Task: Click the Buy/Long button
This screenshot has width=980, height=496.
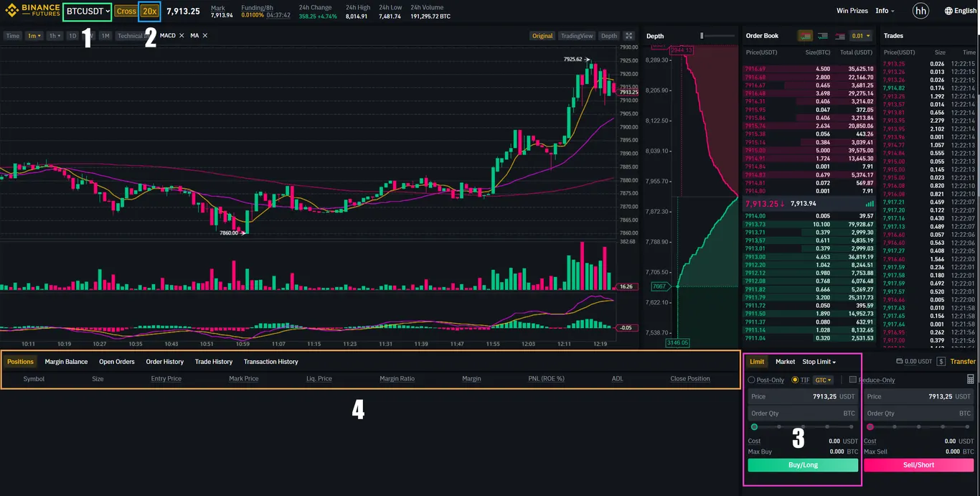Action: (803, 465)
